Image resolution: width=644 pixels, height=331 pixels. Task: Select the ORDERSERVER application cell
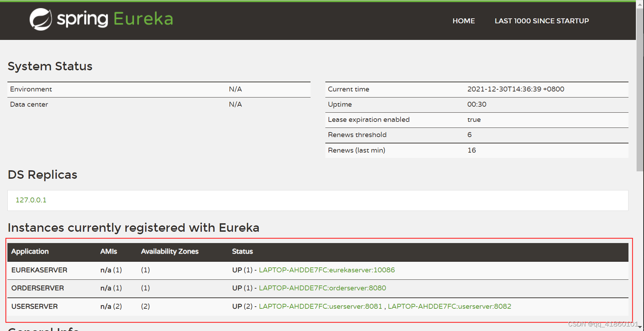pyautogui.click(x=37, y=288)
